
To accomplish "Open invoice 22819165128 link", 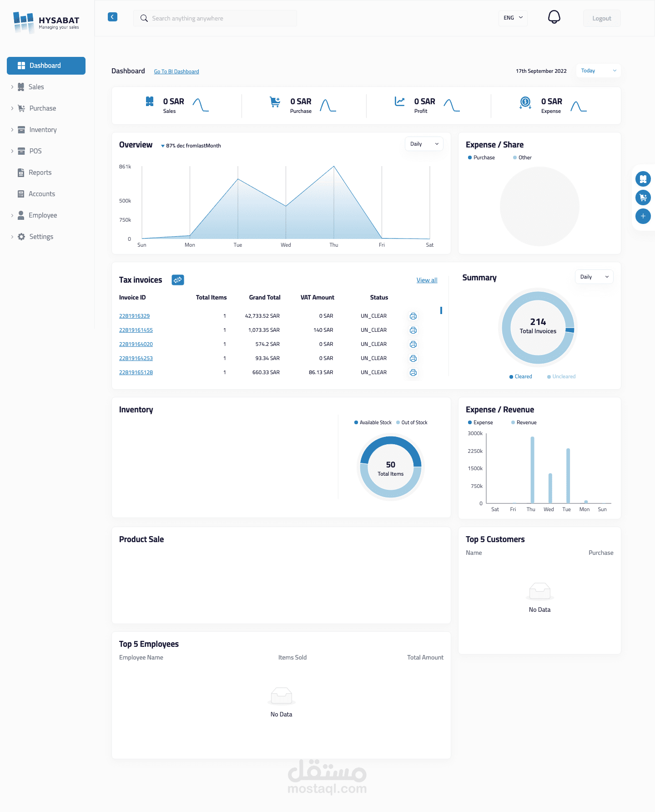I will [136, 372].
